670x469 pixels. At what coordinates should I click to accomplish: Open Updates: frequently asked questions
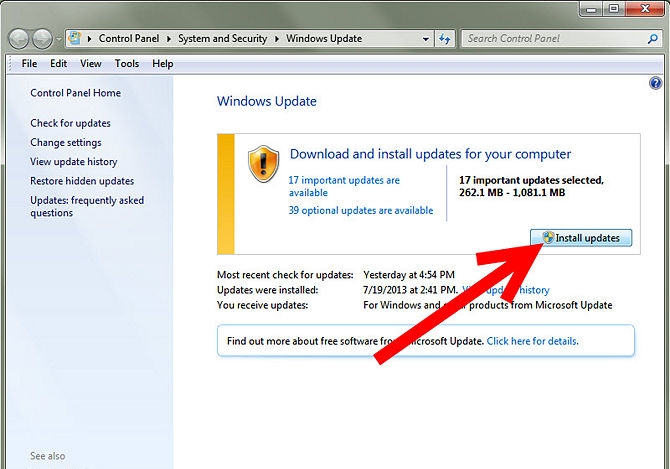(87, 206)
